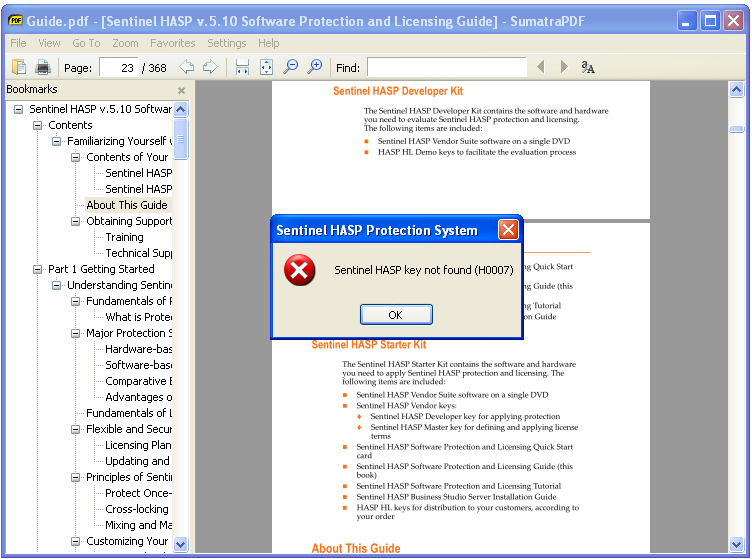Select the Comparative bookmark
The height and width of the screenshot is (559, 752).
139,381
